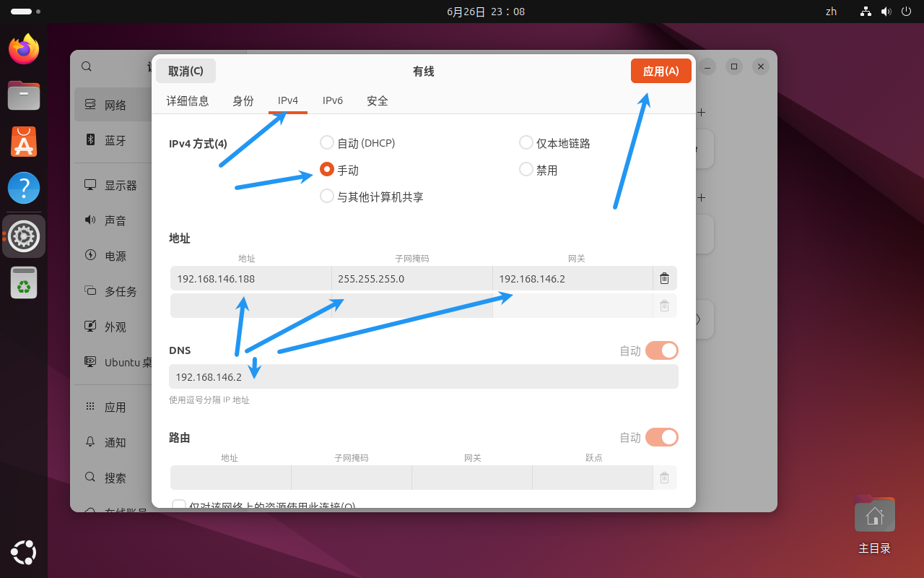Select Shared to other computers option
This screenshot has height=578, width=924.
327,197
